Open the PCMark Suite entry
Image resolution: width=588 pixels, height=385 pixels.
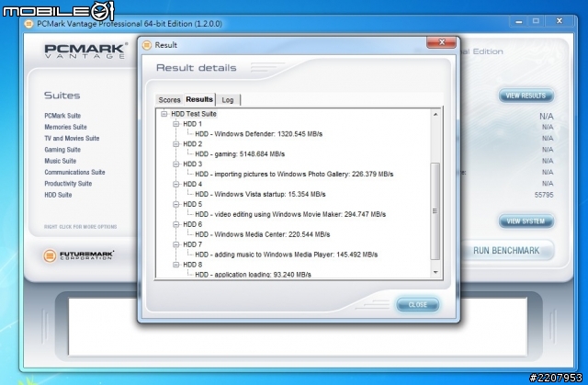62,116
